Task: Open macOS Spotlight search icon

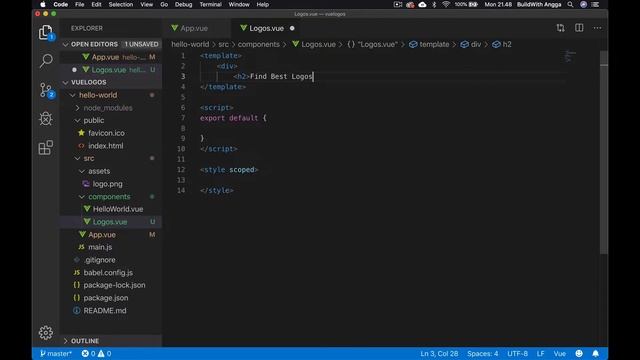Action: (570, 4)
